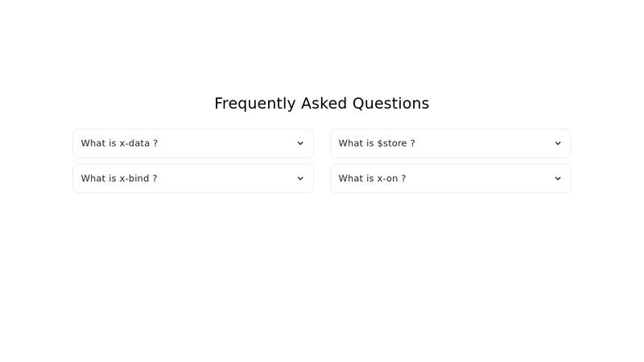644x362 pixels.
Task: Expand the "What is $store ?" accordion
Action: (x=451, y=143)
